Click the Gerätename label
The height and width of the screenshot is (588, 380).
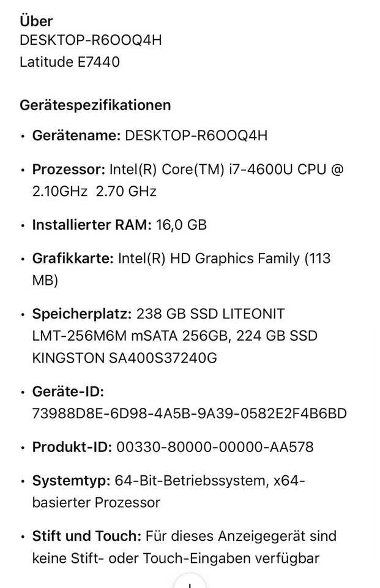76,135
